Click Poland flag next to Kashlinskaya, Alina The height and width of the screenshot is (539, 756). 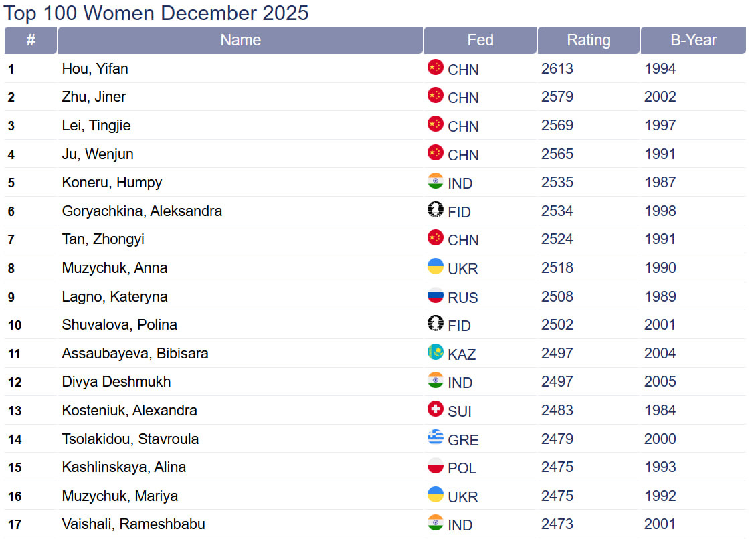(436, 466)
